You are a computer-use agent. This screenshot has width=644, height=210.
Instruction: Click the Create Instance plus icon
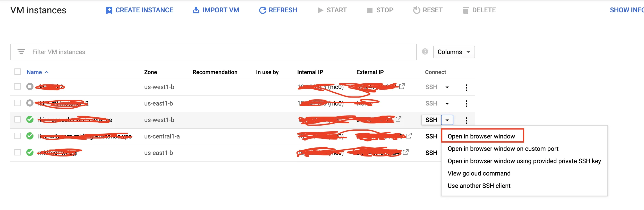coord(109,10)
